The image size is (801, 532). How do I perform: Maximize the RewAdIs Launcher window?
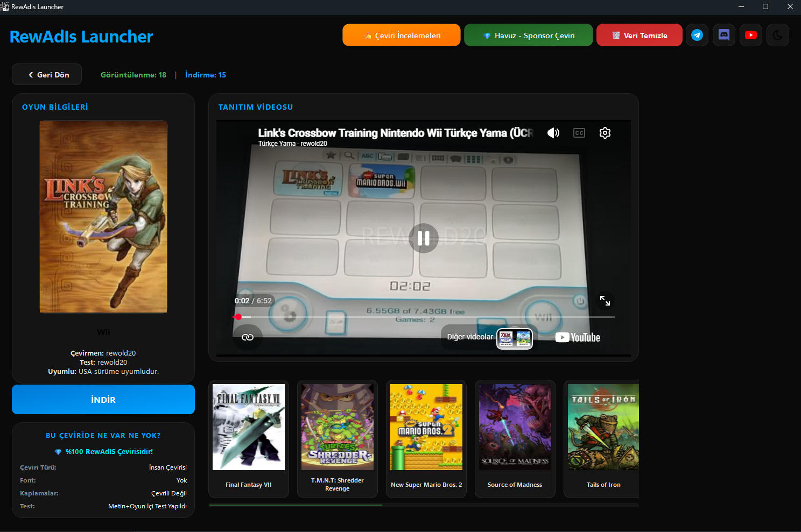pyautogui.click(x=765, y=7)
